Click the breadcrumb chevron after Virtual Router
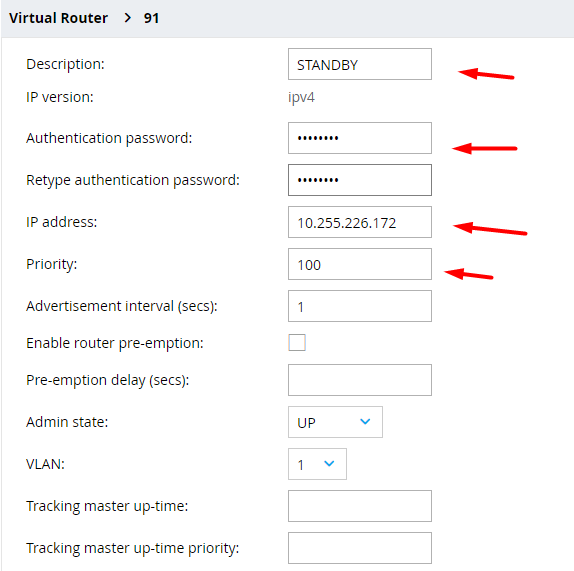The width and height of the screenshot is (574, 571). coord(127,18)
